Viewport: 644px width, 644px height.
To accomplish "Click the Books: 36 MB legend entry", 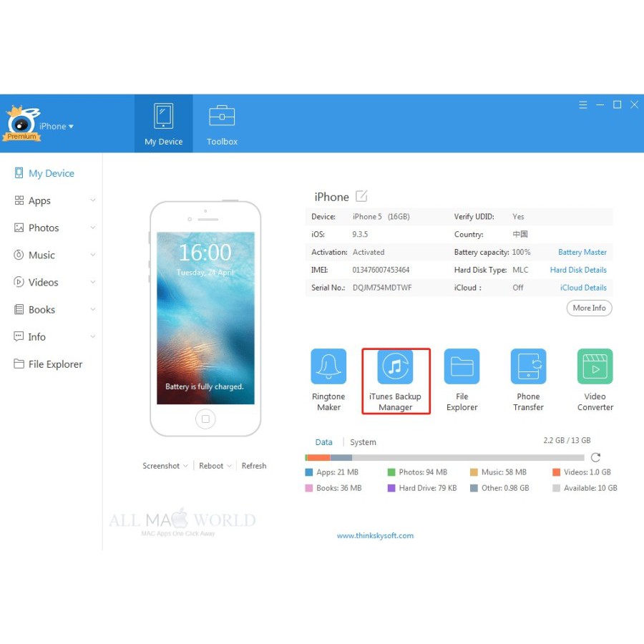I will pyautogui.click(x=333, y=488).
